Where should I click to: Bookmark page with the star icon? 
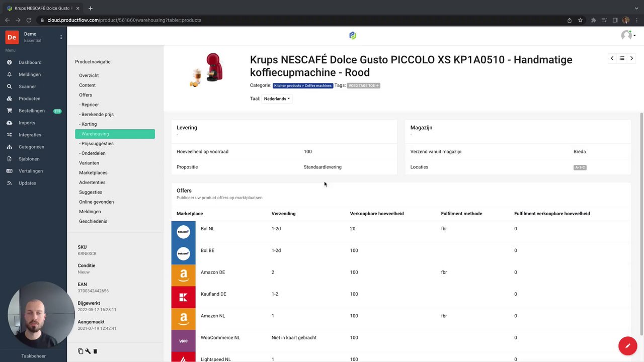coord(580,20)
